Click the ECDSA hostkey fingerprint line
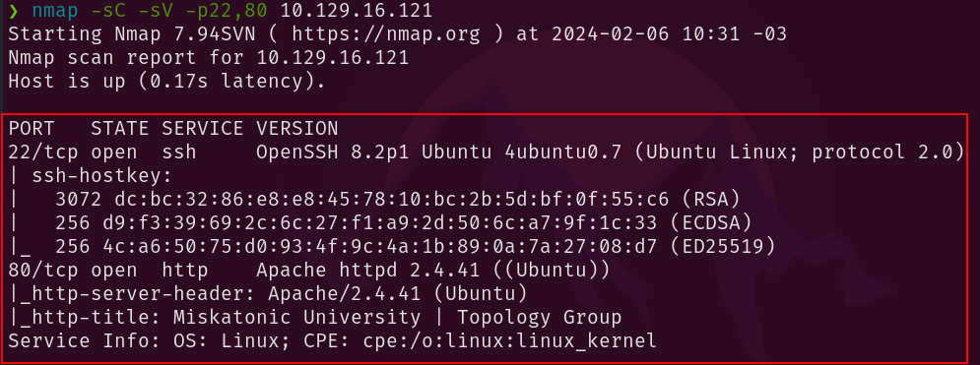This screenshot has width=980, height=365. point(403,223)
